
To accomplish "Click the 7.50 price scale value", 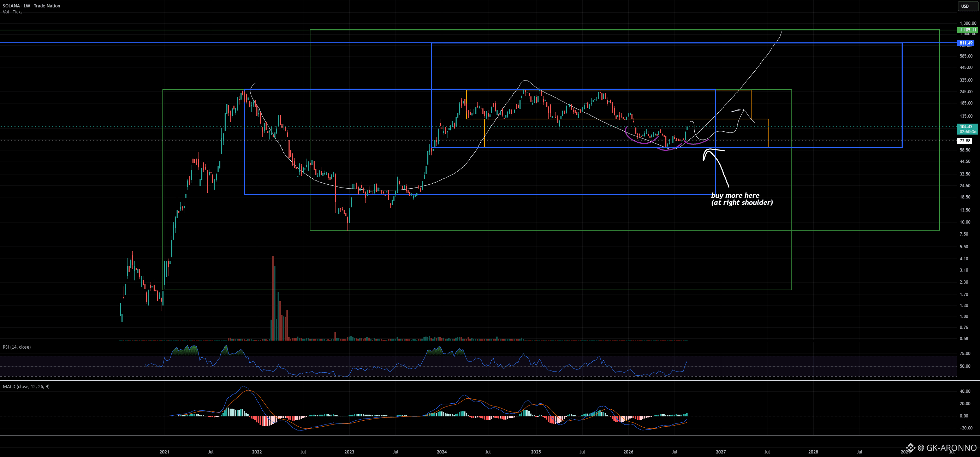I will [964, 234].
